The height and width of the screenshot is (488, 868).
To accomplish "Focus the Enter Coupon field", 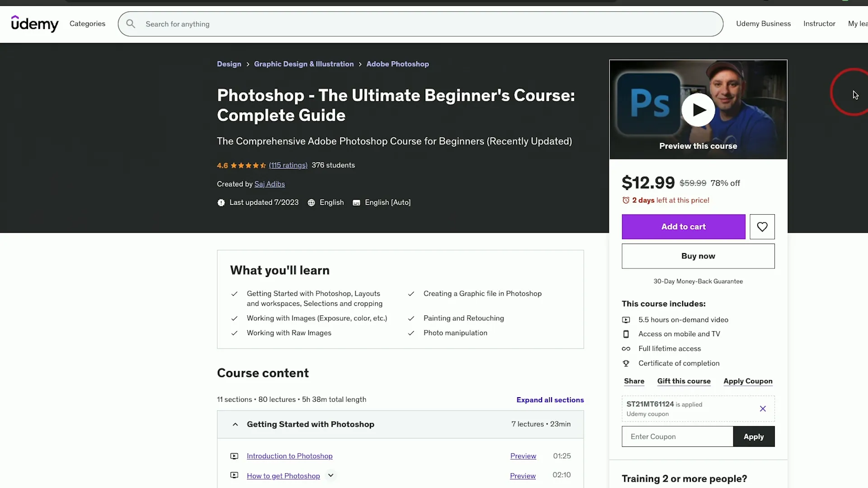I will [x=677, y=436].
